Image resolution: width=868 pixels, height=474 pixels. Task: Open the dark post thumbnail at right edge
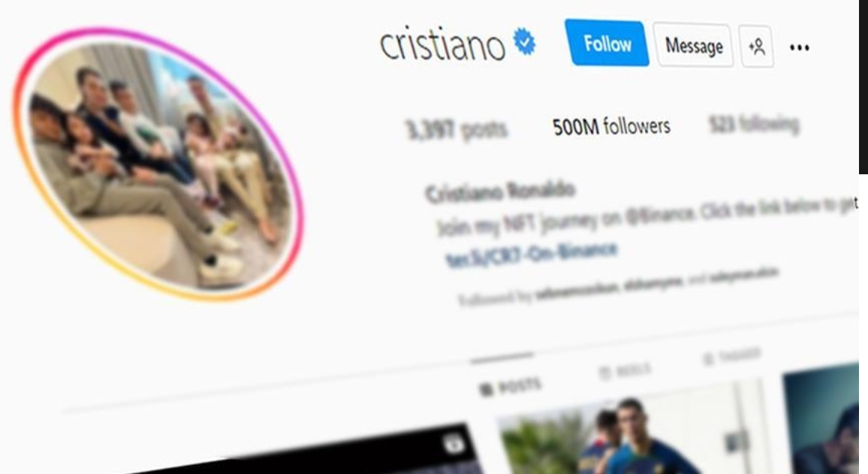coord(821,419)
